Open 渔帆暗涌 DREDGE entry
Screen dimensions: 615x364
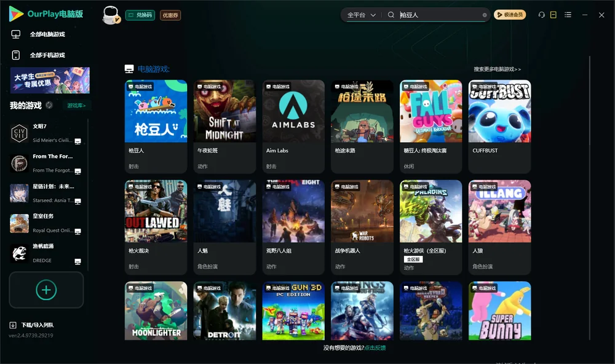coord(46,253)
